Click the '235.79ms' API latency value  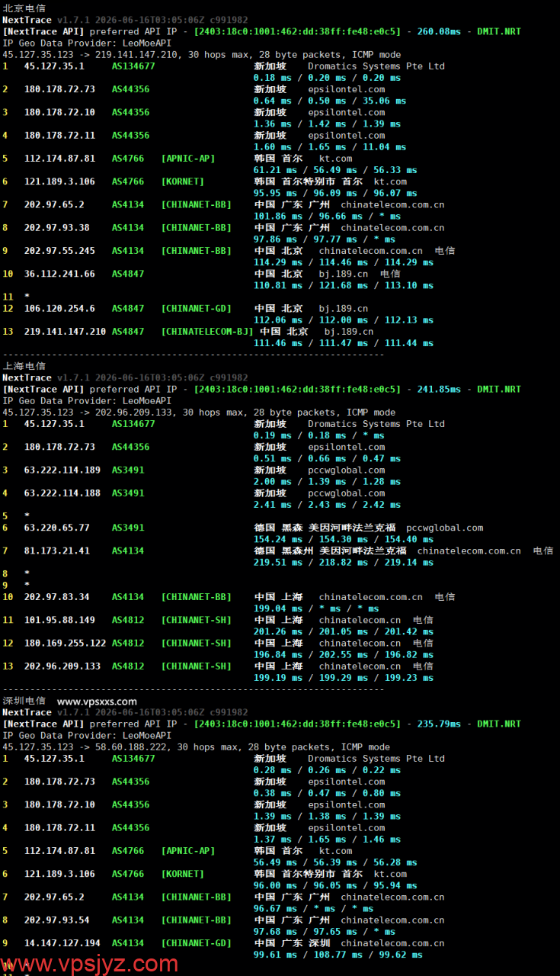(x=439, y=724)
